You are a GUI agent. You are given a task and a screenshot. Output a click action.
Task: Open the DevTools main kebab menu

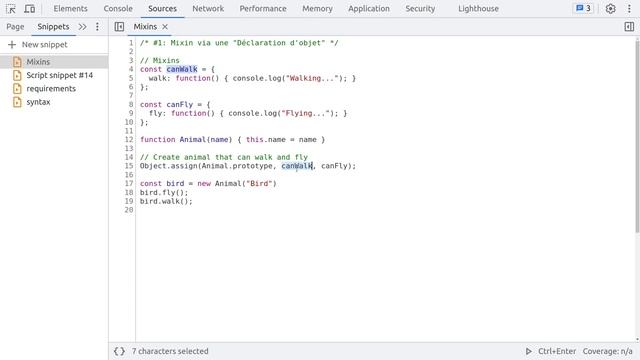coord(629,9)
